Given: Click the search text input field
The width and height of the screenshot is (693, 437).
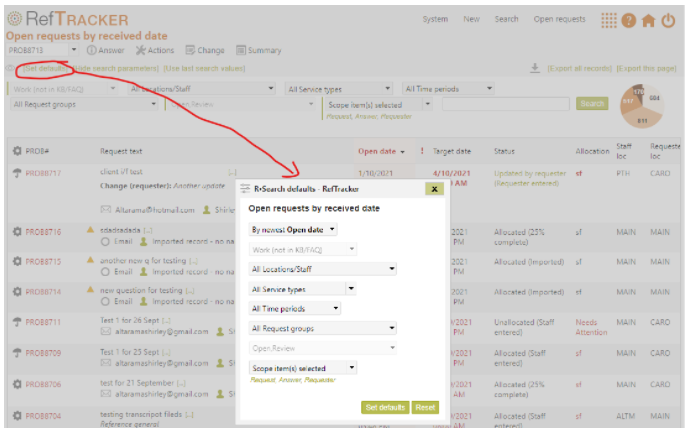Looking at the screenshot, I should [x=506, y=104].
